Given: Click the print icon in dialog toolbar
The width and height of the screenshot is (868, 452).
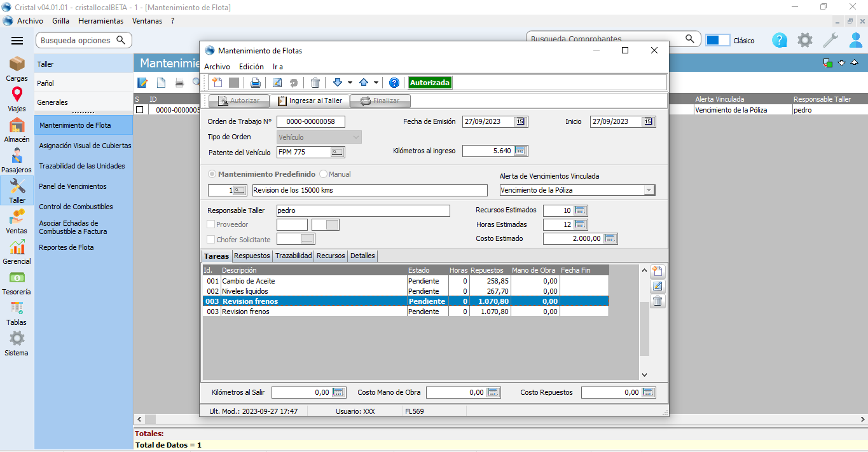Looking at the screenshot, I should click(255, 83).
